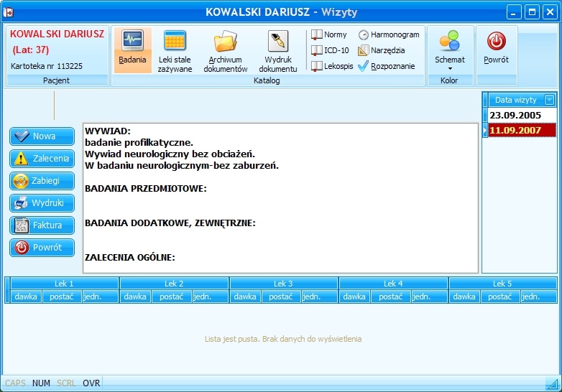The width and height of the screenshot is (562, 392).
Task: Click the Zabiegi procedures button
Action: [42, 180]
